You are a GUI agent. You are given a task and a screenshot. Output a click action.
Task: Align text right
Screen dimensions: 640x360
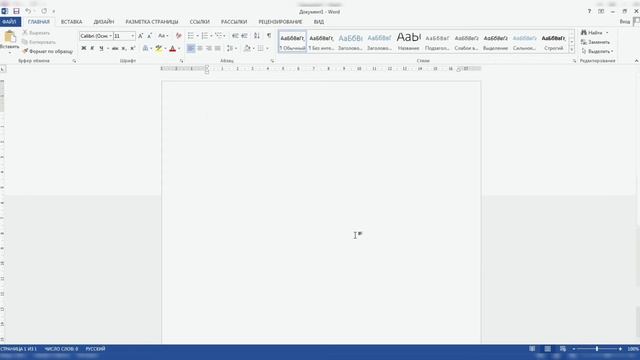[x=209, y=48]
